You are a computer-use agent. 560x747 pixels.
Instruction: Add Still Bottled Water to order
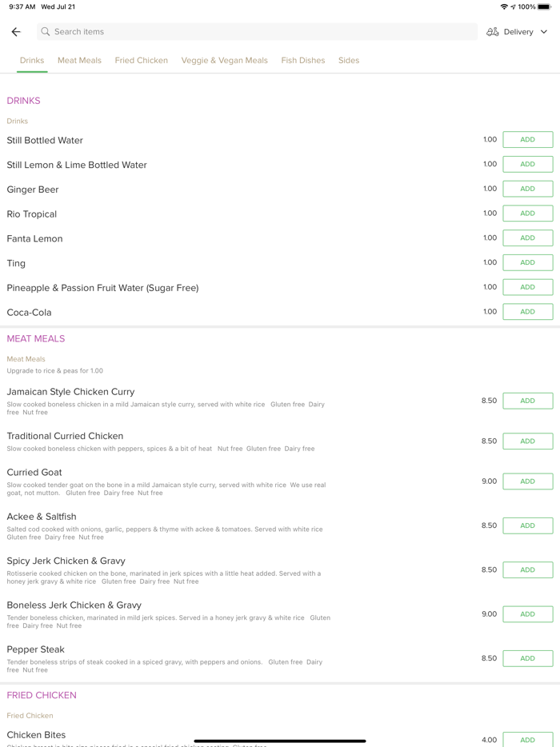pyautogui.click(x=527, y=140)
